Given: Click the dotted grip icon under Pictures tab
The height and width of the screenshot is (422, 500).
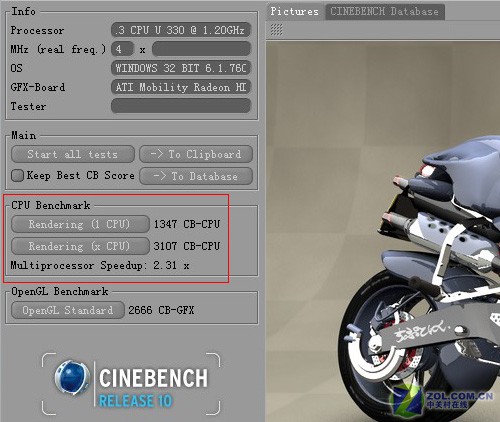Looking at the screenshot, I should tap(276, 30).
